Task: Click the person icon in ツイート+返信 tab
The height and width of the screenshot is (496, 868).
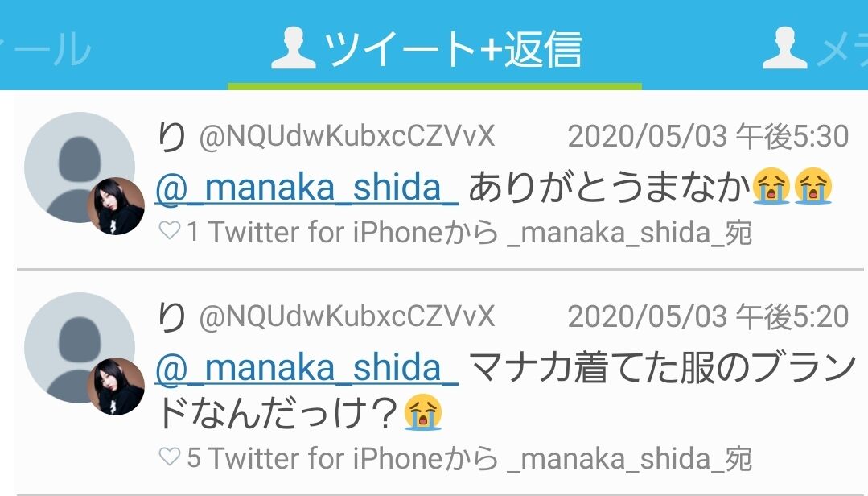Action: click(294, 48)
